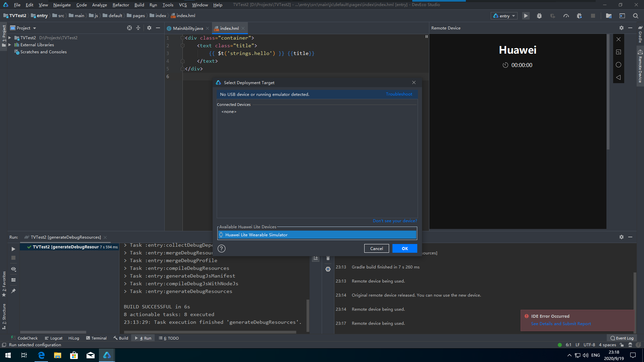Image resolution: width=644 pixels, height=362 pixels.
Task: Toggle ENG input language in system tray
Action: click(596, 355)
